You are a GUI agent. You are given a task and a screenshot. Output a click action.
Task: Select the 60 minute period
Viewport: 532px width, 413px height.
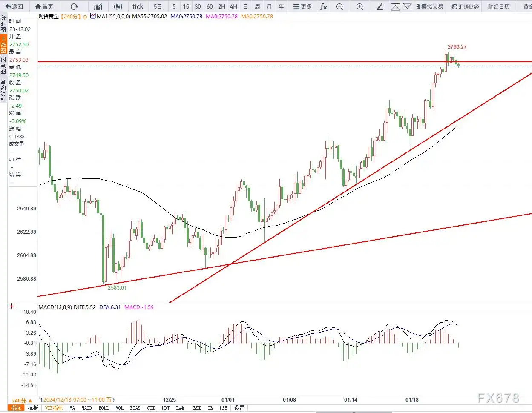pos(210,6)
